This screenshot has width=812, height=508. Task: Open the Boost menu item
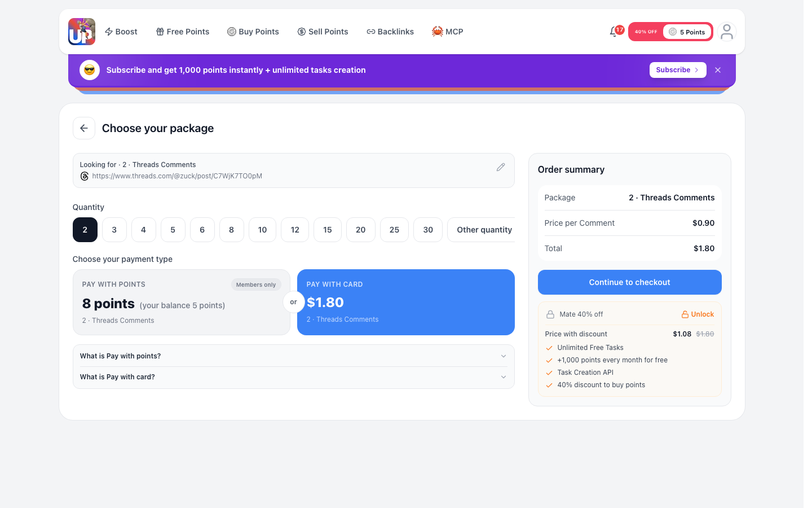[x=121, y=32]
